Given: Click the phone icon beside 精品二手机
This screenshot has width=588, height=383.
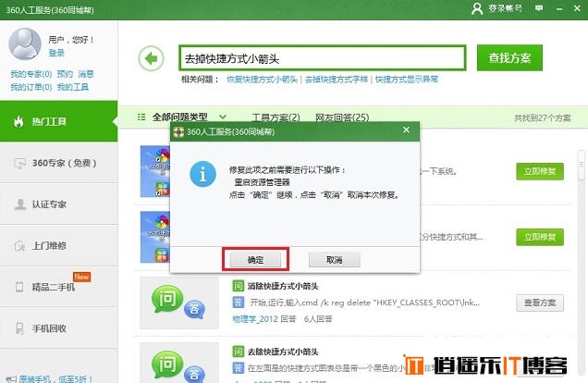Looking at the screenshot, I should pos(19,287).
